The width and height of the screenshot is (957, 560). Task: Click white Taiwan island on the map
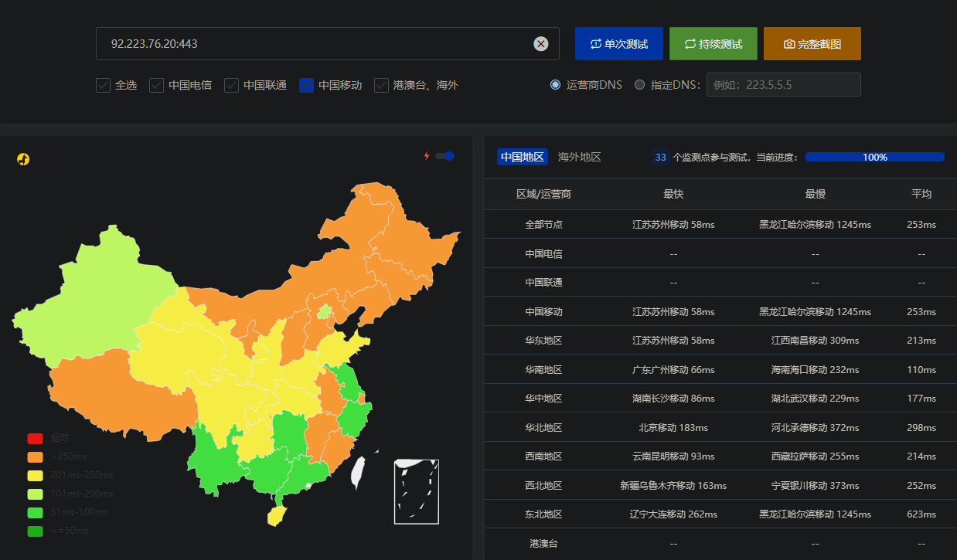pos(358,472)
